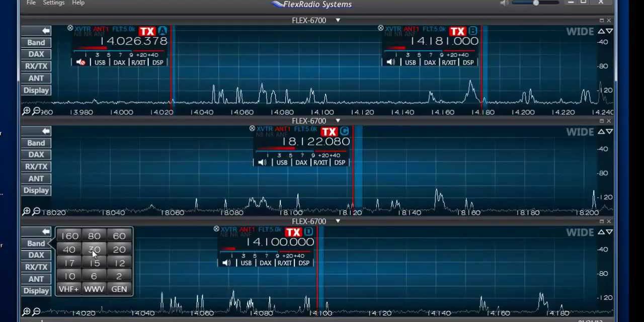Adjust the master volume slider
644x322 pixels.
[x=536, y=3]
